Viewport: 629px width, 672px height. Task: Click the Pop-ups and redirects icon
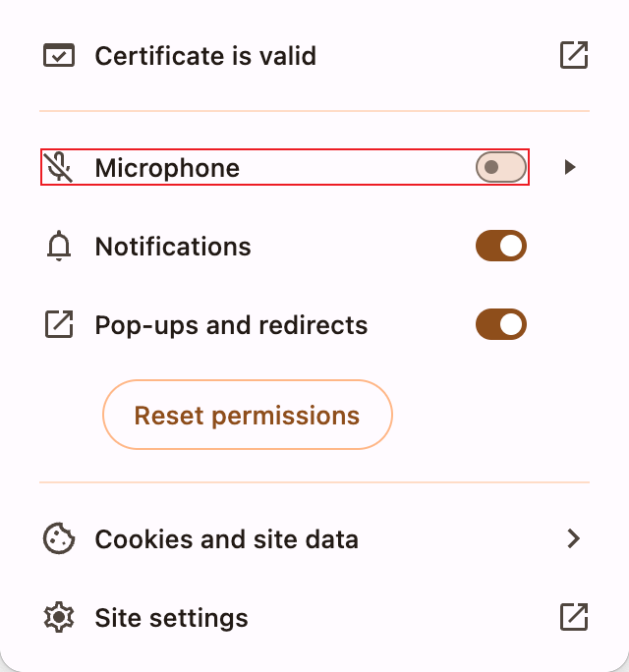tap(59, 325)
